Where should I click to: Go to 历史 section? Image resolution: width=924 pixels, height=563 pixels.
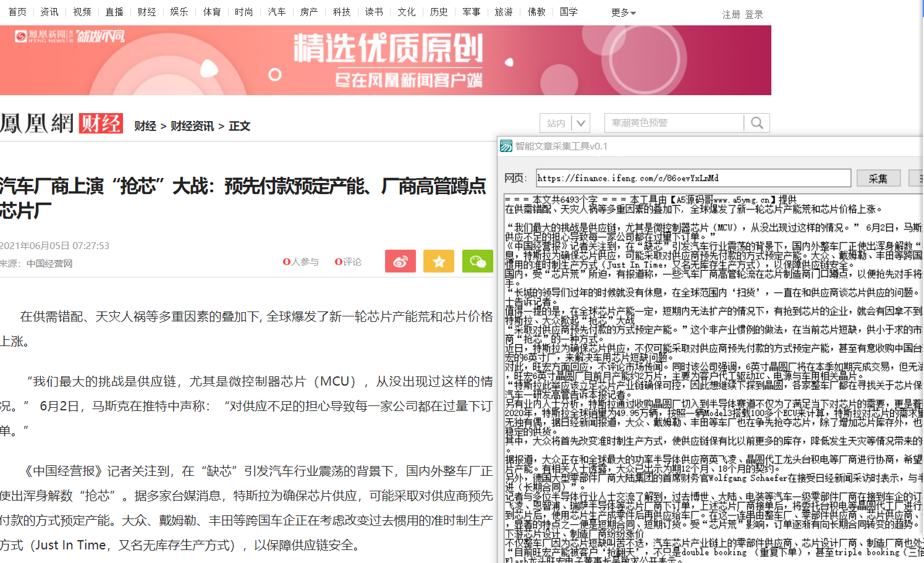[x=439, y=12]
